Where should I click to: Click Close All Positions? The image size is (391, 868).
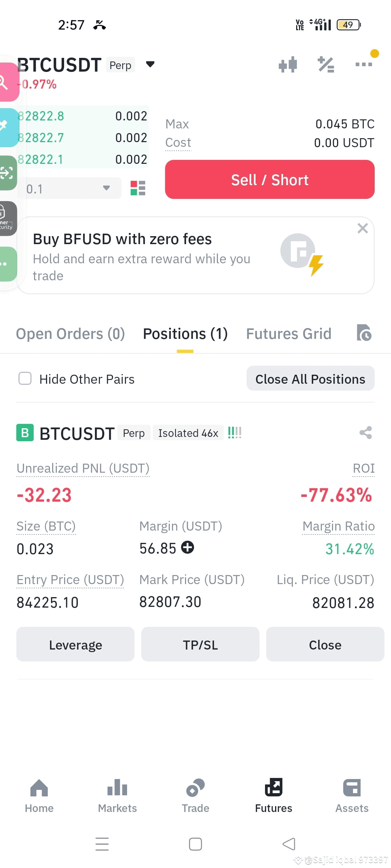click(310, 378)
